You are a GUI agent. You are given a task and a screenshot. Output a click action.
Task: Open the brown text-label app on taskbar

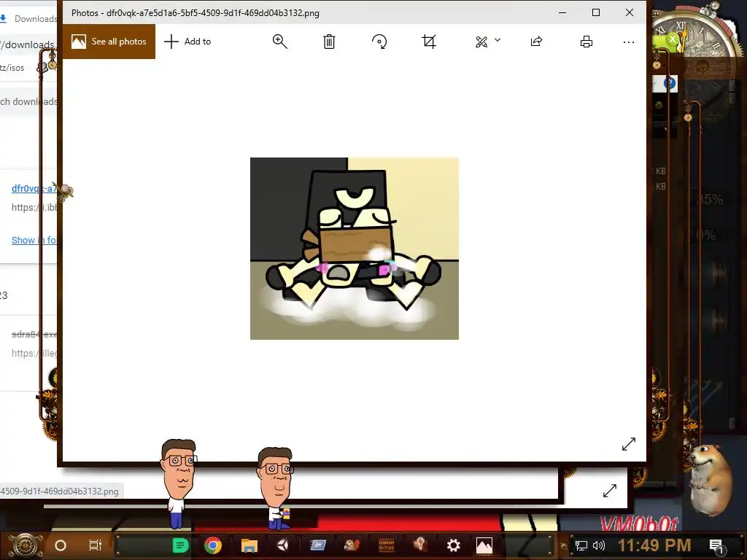coord(386,545)
